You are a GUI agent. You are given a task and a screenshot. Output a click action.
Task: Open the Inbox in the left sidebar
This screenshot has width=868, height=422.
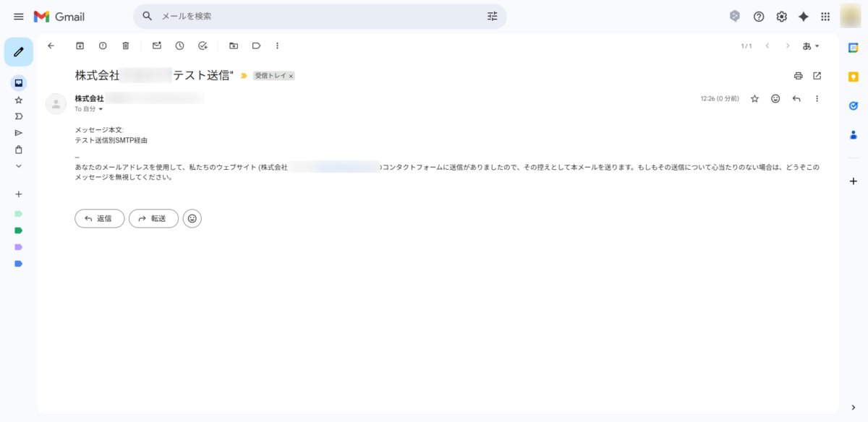19,82
